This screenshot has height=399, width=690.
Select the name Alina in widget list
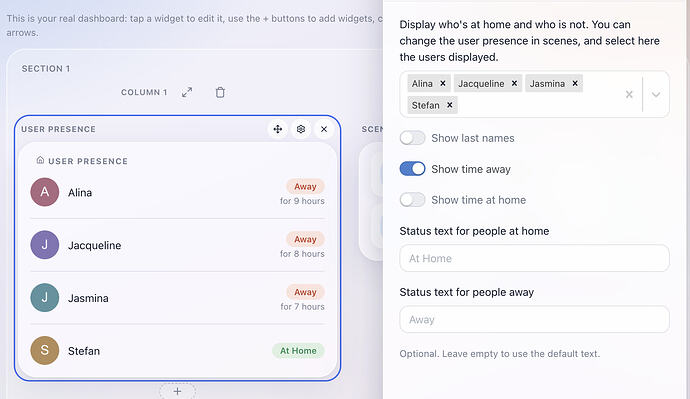pos(80,193)
